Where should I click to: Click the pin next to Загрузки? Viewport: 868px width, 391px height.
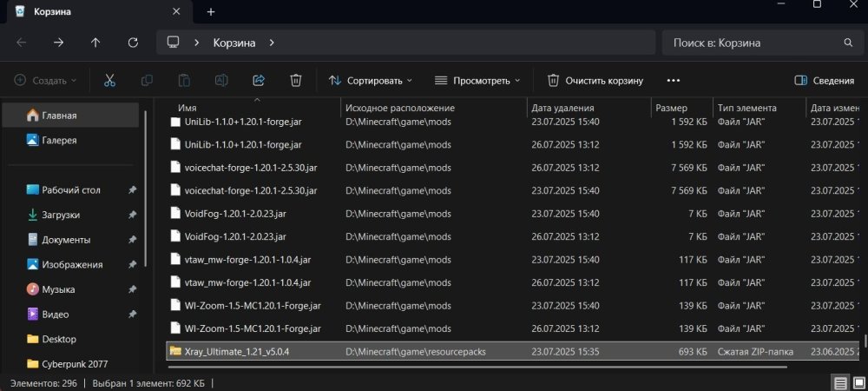[132, 215]
